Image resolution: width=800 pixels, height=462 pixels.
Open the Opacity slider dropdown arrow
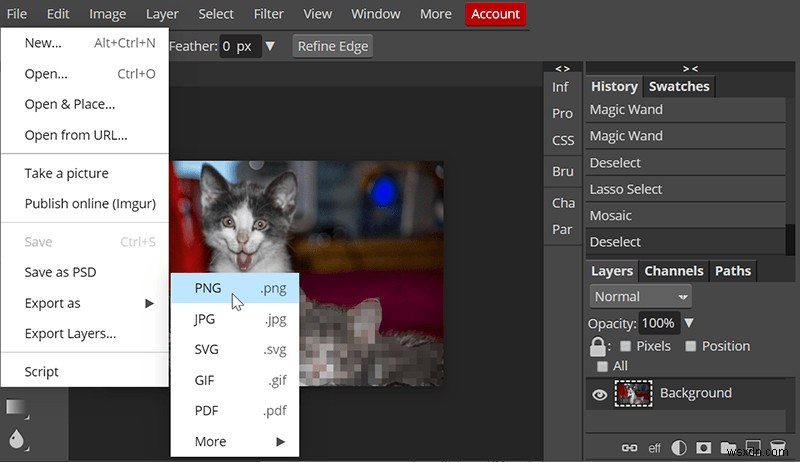pos(689,323)
